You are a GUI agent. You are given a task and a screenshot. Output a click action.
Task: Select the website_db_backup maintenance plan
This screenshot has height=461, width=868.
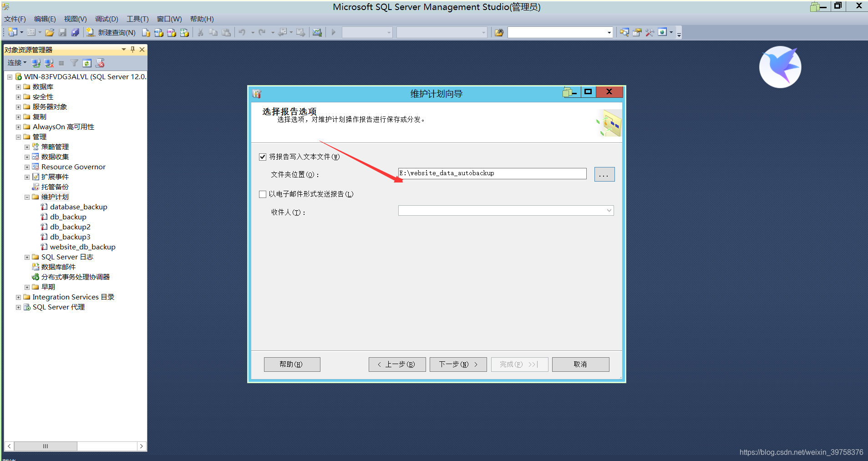coord(83,247)
